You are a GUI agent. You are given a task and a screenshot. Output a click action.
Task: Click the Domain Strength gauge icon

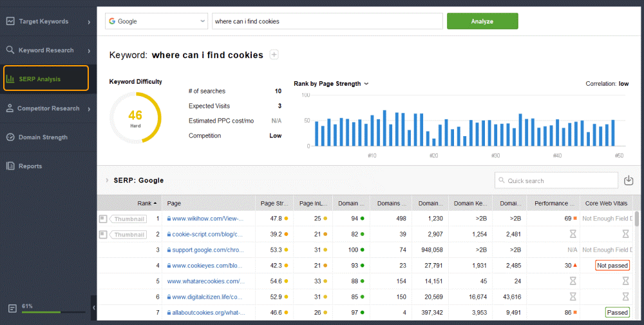(x=10, y=137)
